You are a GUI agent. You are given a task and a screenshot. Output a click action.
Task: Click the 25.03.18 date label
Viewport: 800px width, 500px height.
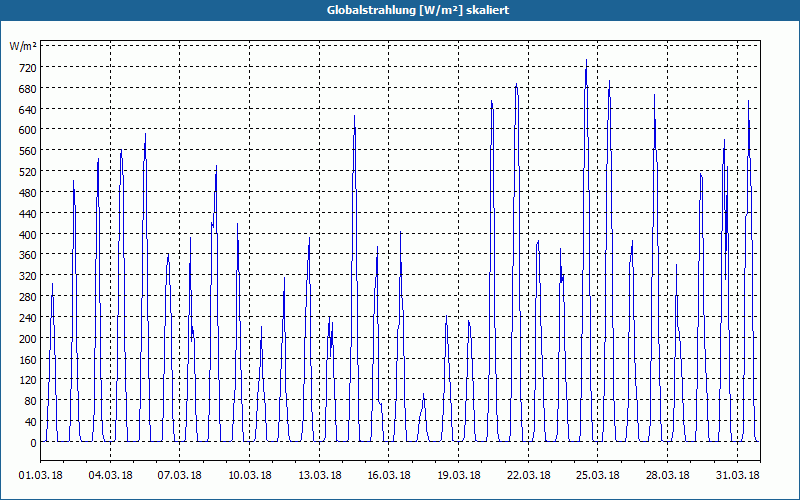598,475
